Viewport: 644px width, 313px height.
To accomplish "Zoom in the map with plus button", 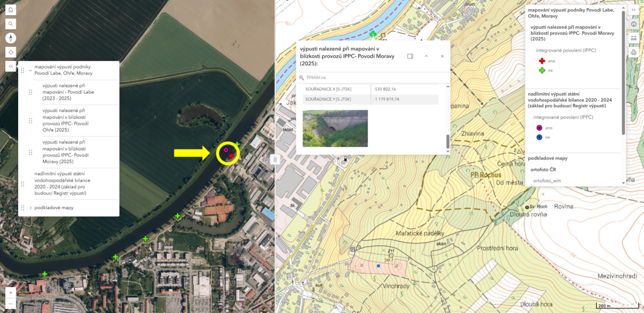I will tap(11, 292).
